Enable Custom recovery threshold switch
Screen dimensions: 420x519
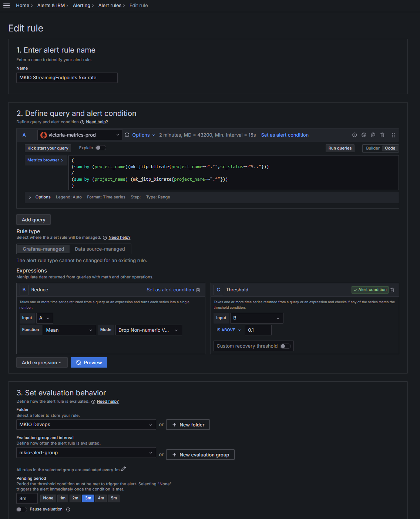pyautogui.click(x=285, y=346)
